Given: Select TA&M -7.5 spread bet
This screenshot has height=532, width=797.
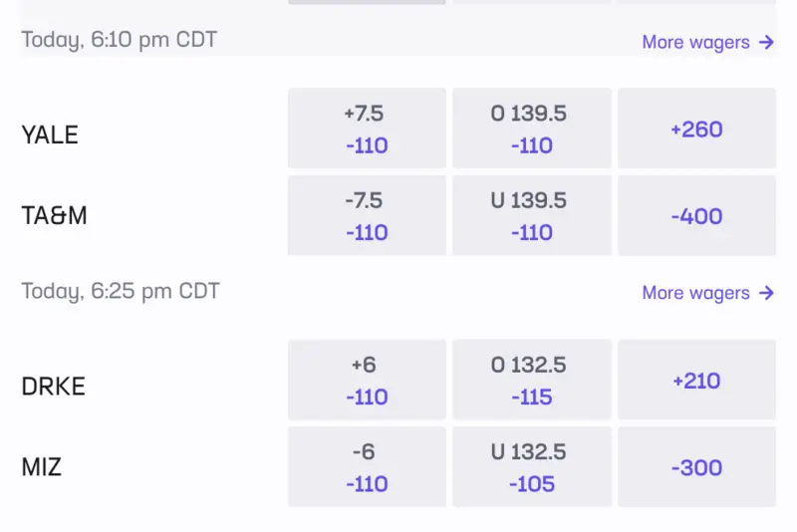Looking at the screenshot, I should pyautogui.click(x=367, y=216).
